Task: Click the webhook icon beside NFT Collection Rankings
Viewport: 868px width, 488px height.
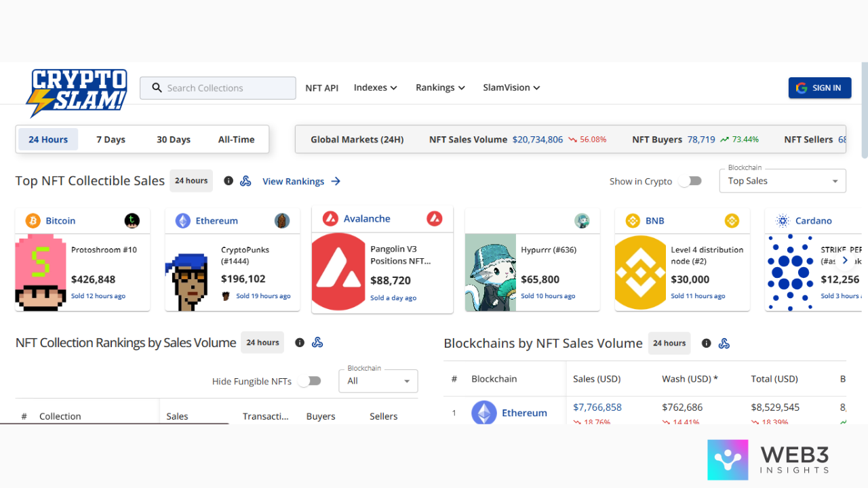Action: click(317, 343)
